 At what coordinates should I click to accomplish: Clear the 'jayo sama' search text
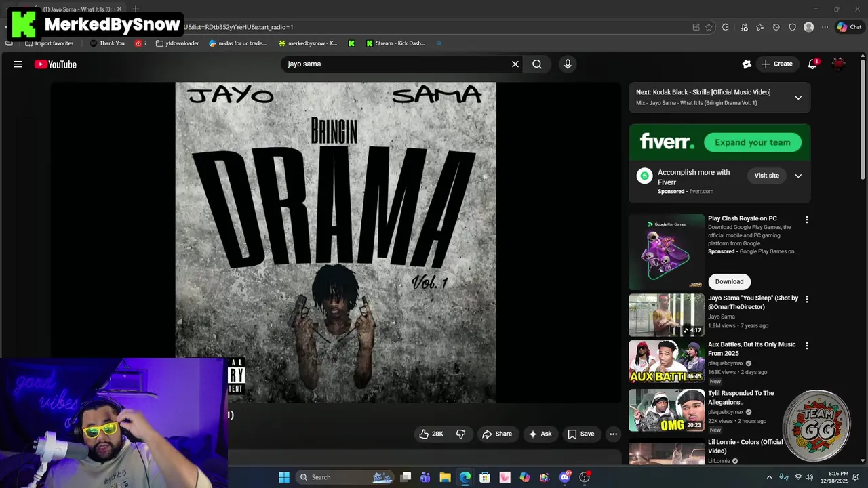click(515, 64)
